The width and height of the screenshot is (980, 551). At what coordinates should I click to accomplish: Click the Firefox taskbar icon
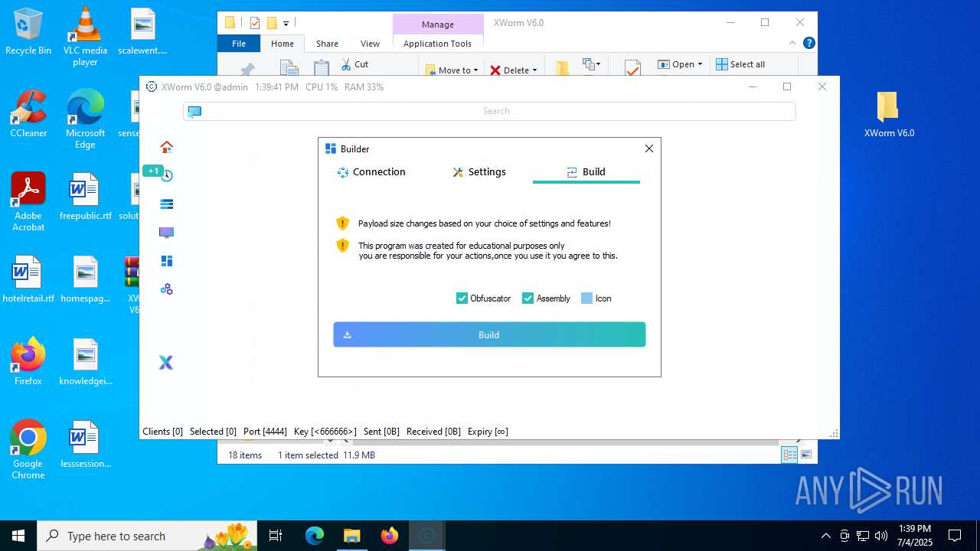(389, 536)
